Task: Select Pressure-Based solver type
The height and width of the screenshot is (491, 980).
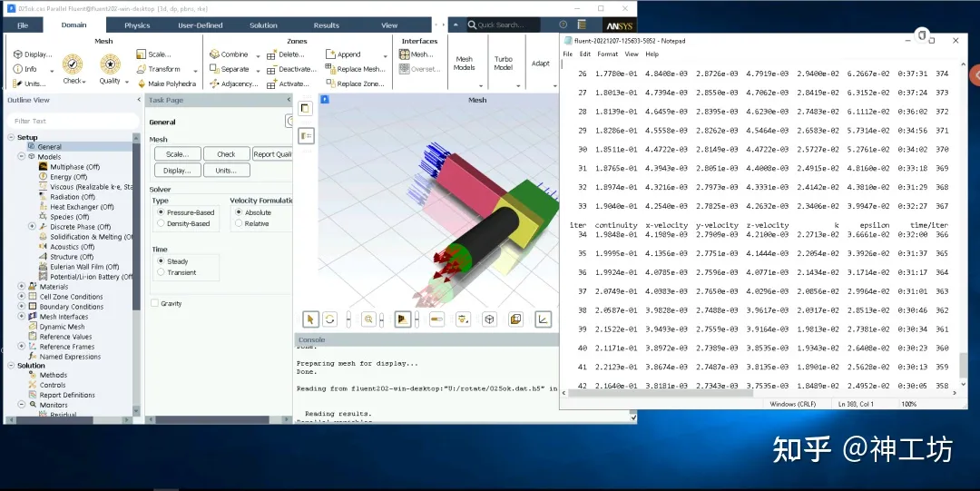Action: coord(161,212)
